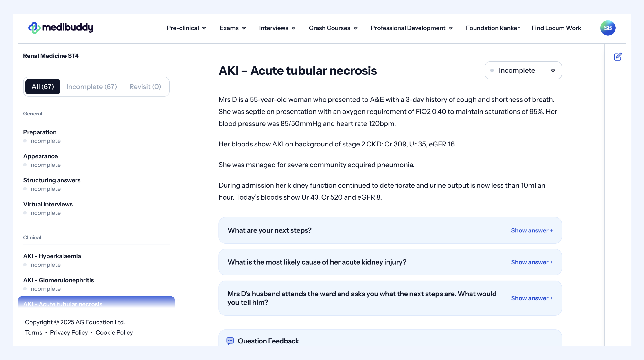Click the Interviews menu chevron arrow
Viewport: 644px width, 360px height.
click(293, 28)
